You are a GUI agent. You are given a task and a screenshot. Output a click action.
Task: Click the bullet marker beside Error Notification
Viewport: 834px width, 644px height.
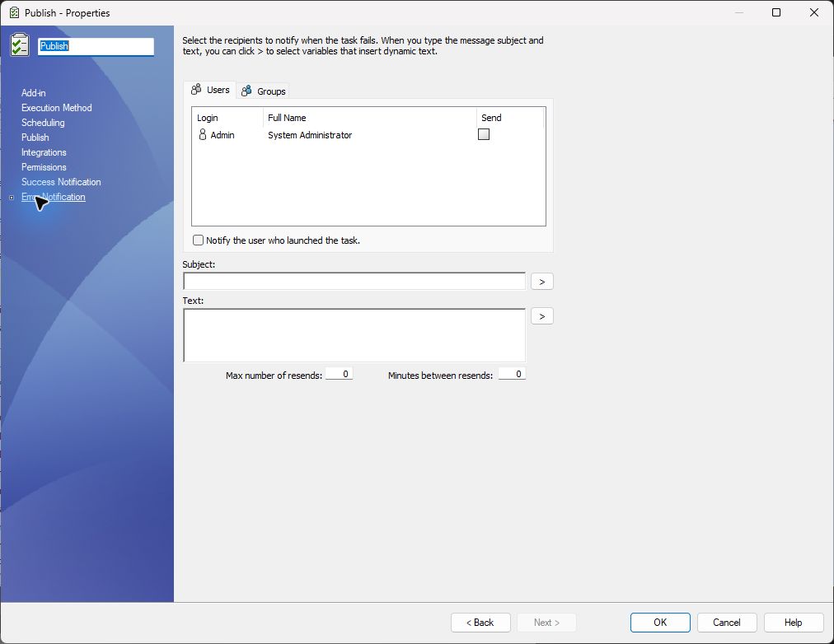pyautogui.click(x=12, y=198)
